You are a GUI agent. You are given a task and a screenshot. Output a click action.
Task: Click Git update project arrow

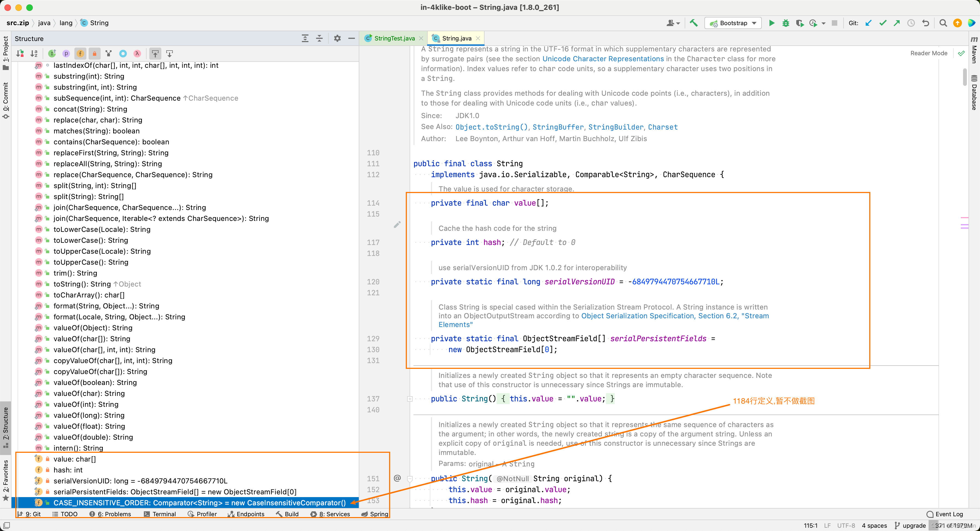point(868,23)
